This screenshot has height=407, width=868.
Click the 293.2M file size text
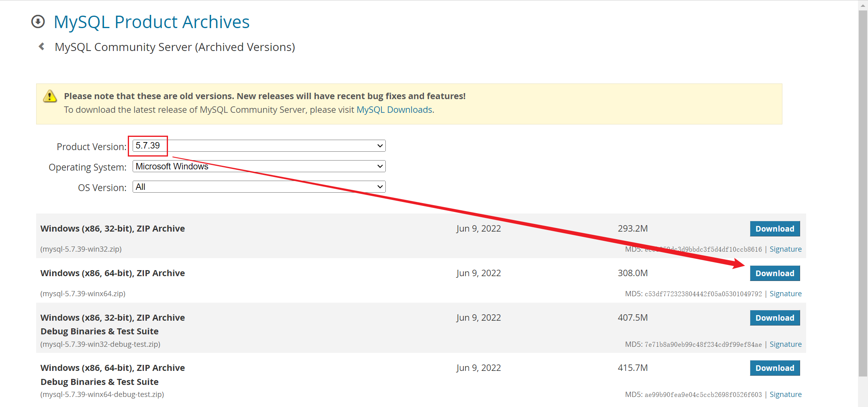(x=633, y=229)
